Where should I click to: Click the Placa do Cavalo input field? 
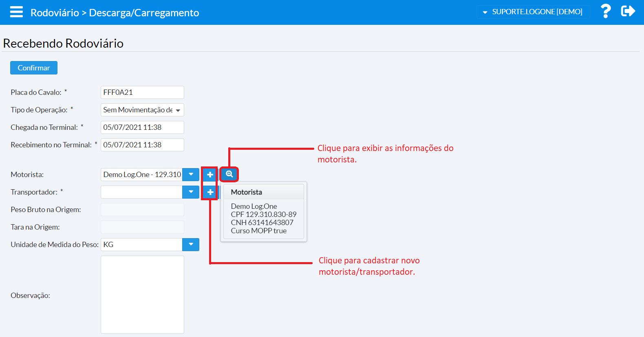pyautogui.click(x=142, y=92)
